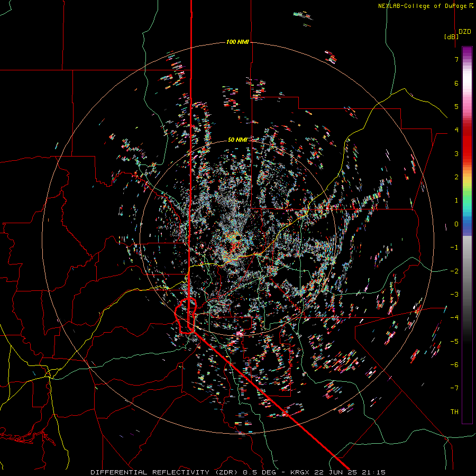Click the 3 value on color scale
Screen dimensions: 476x476
coord(456,153)
